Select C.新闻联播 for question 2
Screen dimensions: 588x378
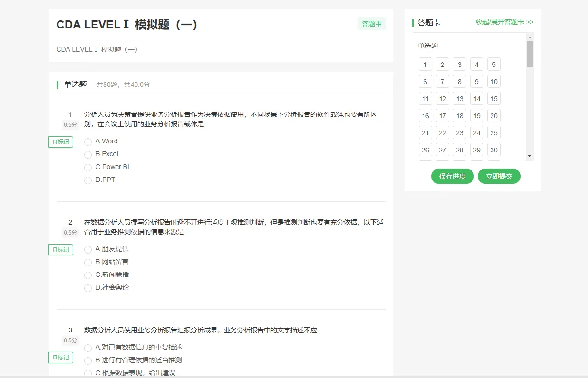click(x=88, y=275)
